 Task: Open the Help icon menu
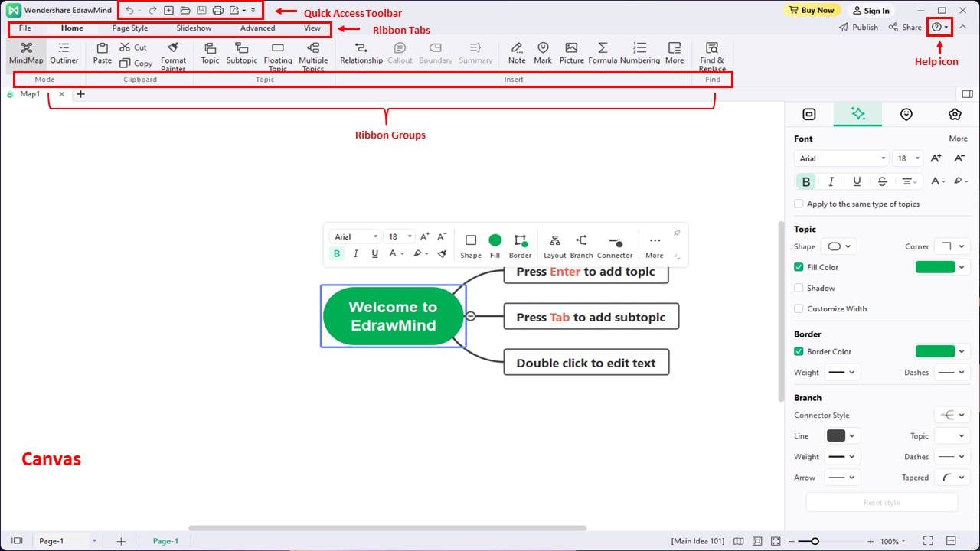pyautogui.click(x=939, y=27)
